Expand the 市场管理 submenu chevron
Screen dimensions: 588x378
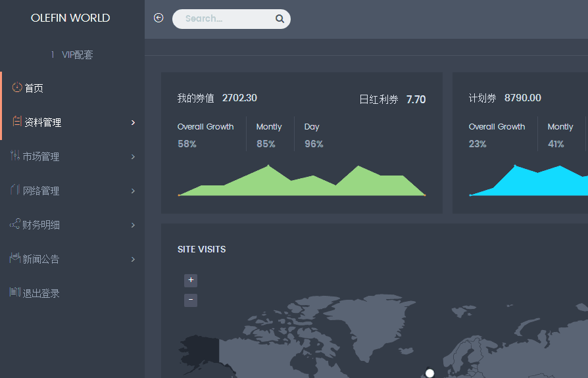[x=133, y=156]
